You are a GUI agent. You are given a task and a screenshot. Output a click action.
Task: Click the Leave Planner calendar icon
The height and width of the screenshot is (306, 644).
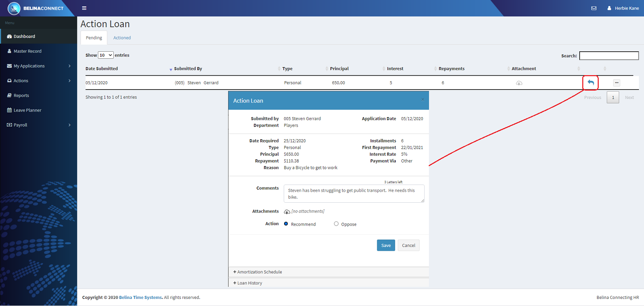point(9,110)
